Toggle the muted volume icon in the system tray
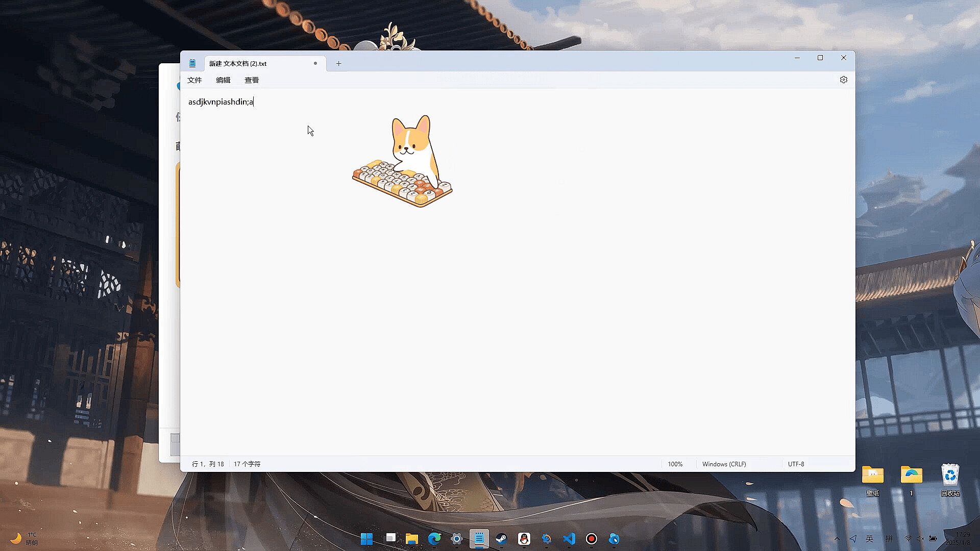Screen dimensions: 980x551 pyautogui.click(x=920, y=539)
